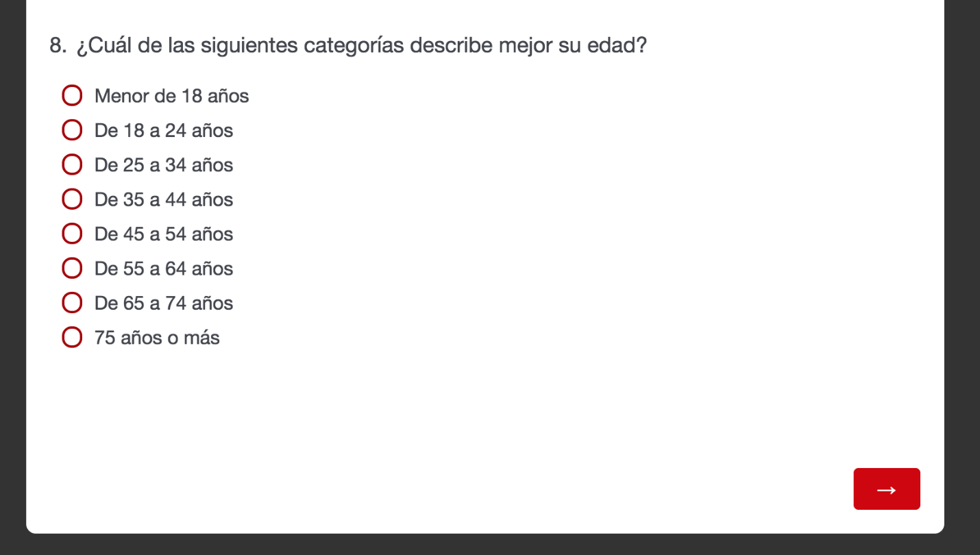Viewport: 980px width, 555px height.
Task: Tick the 'De 55 a 64 años' radio circle
Action: pos(72,268)
